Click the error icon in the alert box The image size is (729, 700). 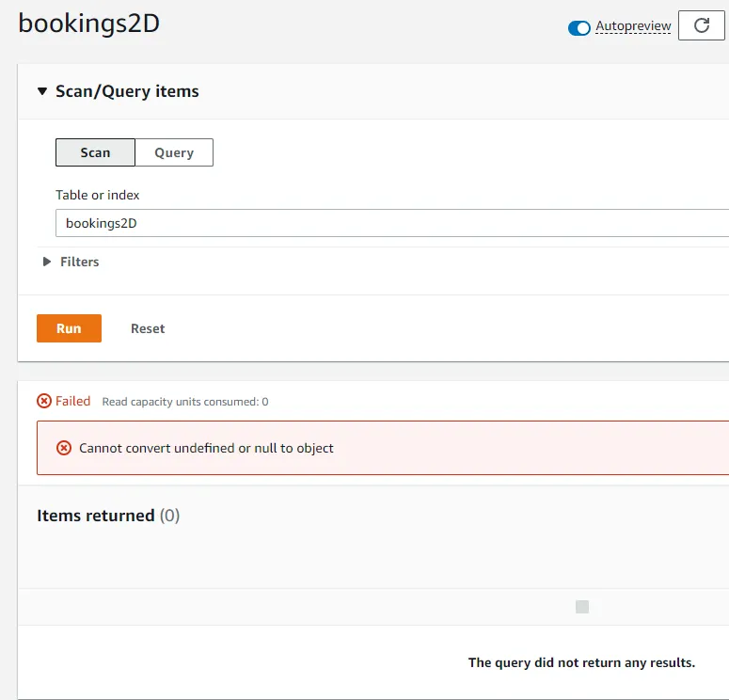(64, 448)
